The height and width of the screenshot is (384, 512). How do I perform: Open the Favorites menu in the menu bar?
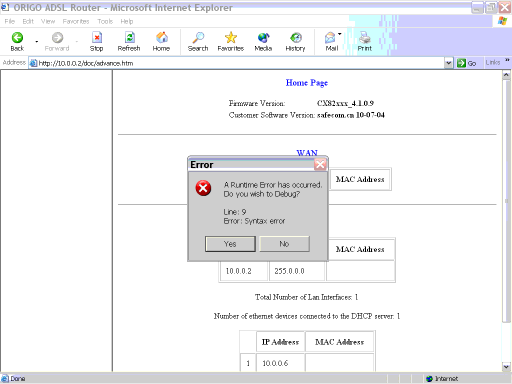point(76,21)
